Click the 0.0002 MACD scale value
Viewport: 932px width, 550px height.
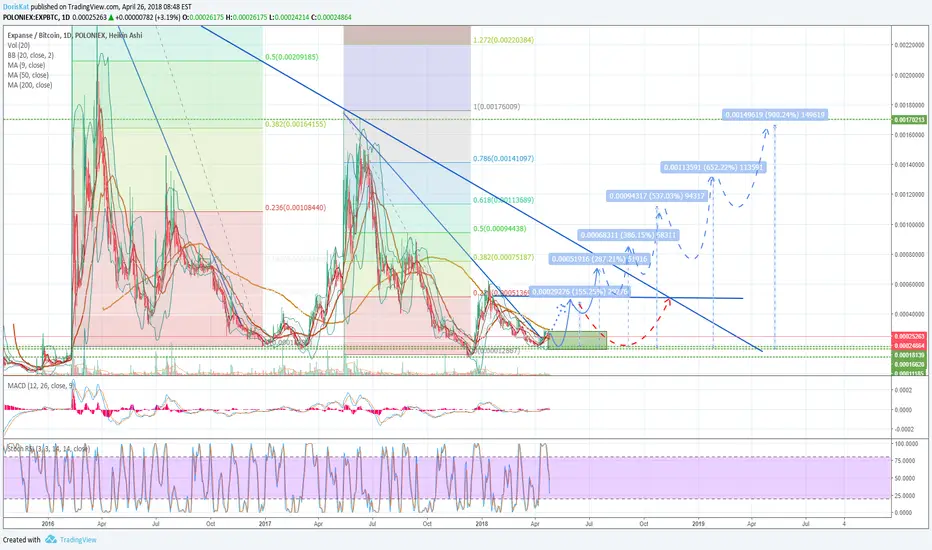[903, 390]
